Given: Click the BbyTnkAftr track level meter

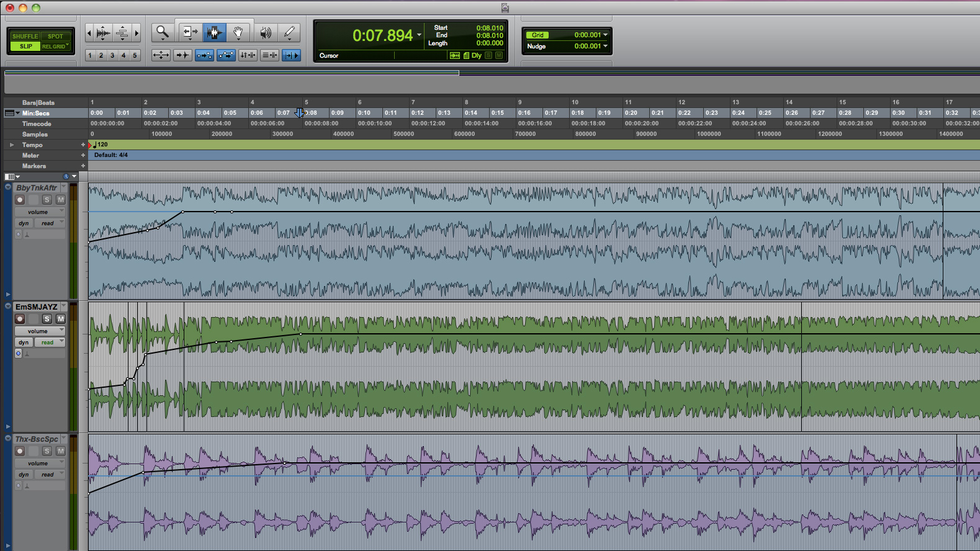Looking at the screenshot, I should point(73,241).
